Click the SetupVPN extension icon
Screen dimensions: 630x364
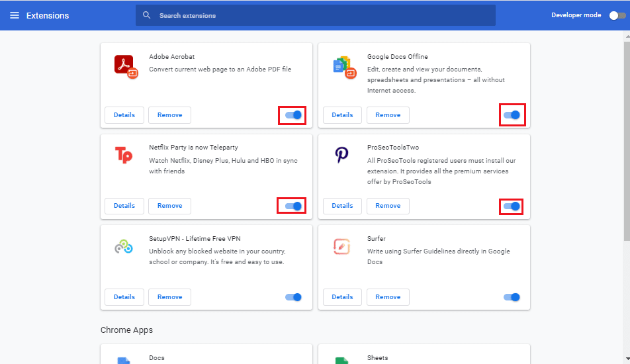point(124,246)
